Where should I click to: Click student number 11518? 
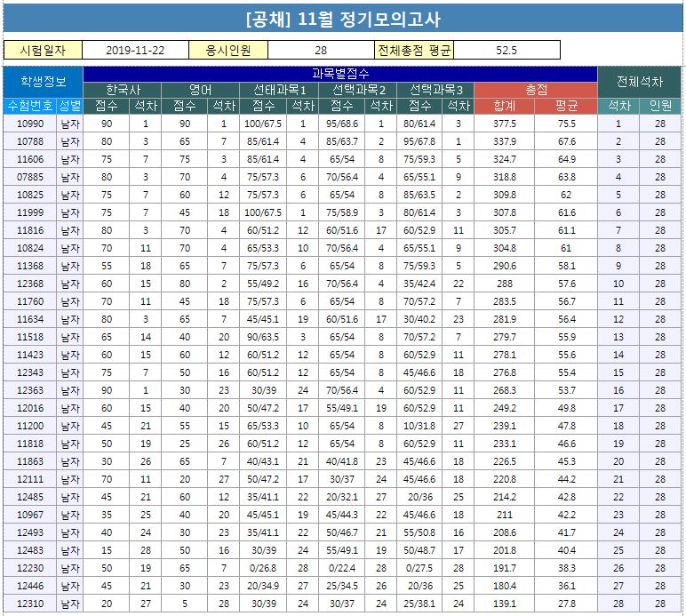click(29, 337)
